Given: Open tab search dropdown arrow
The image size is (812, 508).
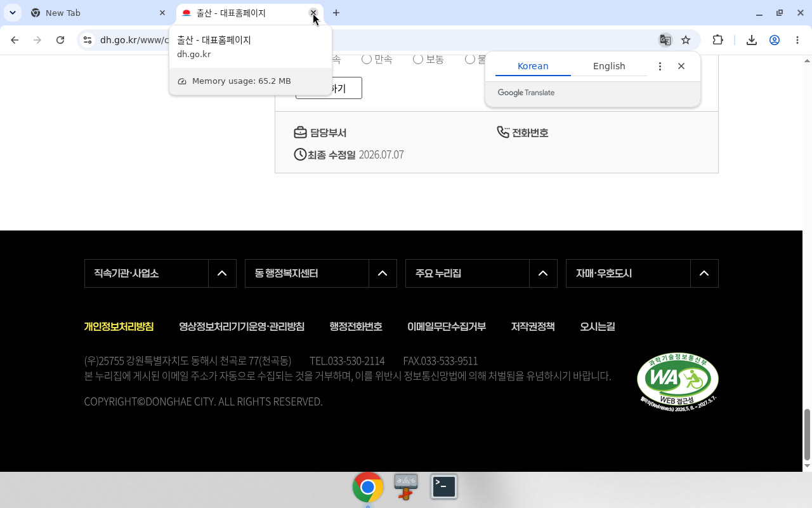Looking at the screenshot, I should [12, 13].
